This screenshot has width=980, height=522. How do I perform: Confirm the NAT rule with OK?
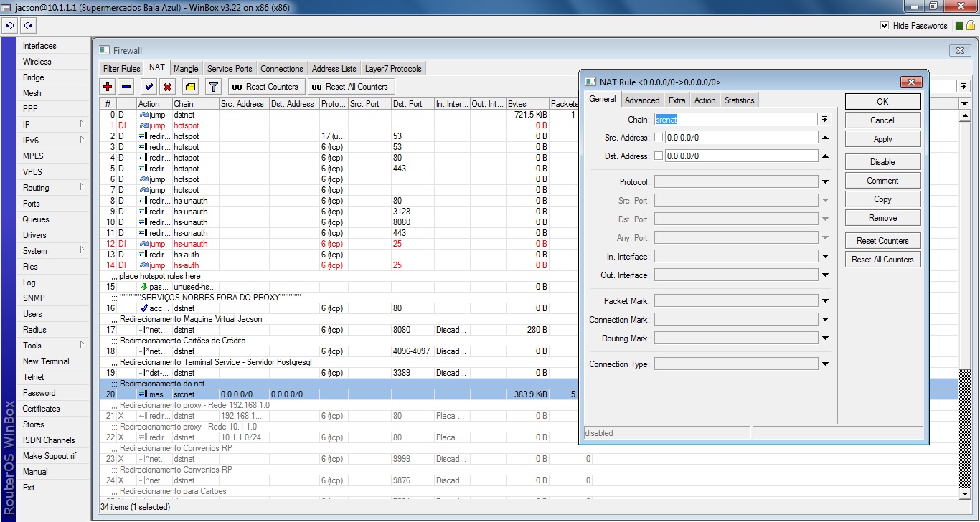point(882,102)
